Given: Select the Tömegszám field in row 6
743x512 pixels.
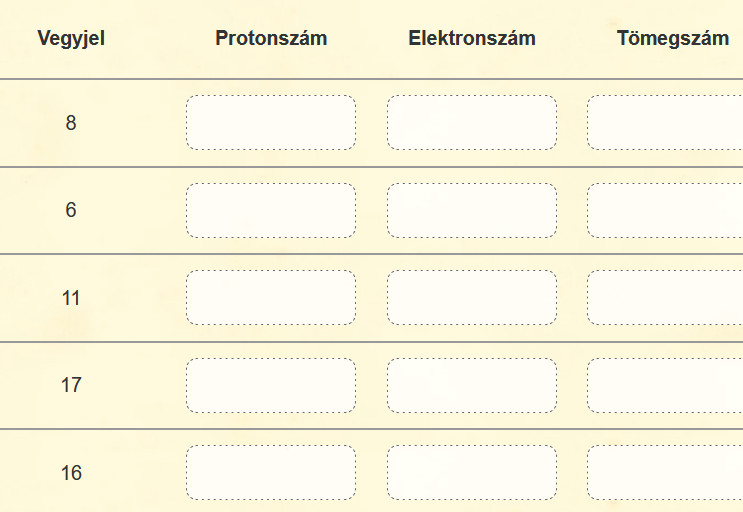Looking at the screenshot, I should 665,210.
